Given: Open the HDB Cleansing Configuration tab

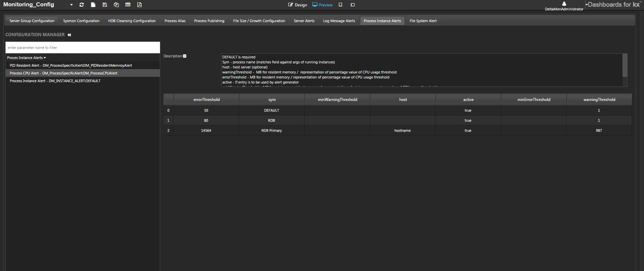Looking at the screenshot, I should (132, 21).
